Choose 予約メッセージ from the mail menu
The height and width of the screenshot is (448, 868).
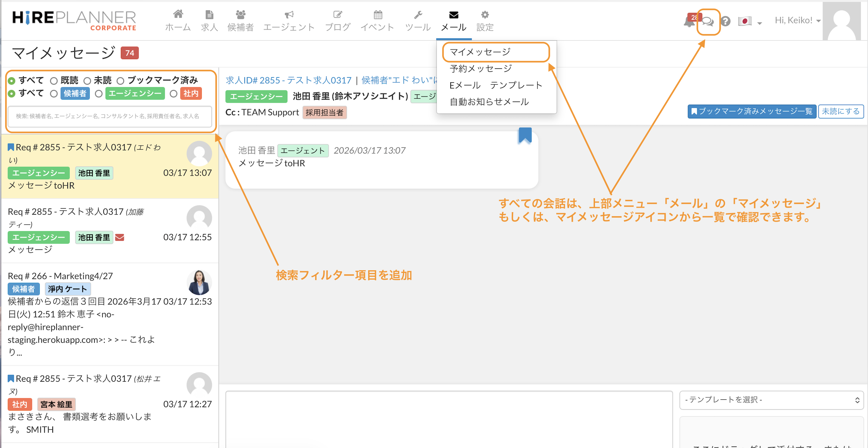pyautogui.click(x=481, y=69)
